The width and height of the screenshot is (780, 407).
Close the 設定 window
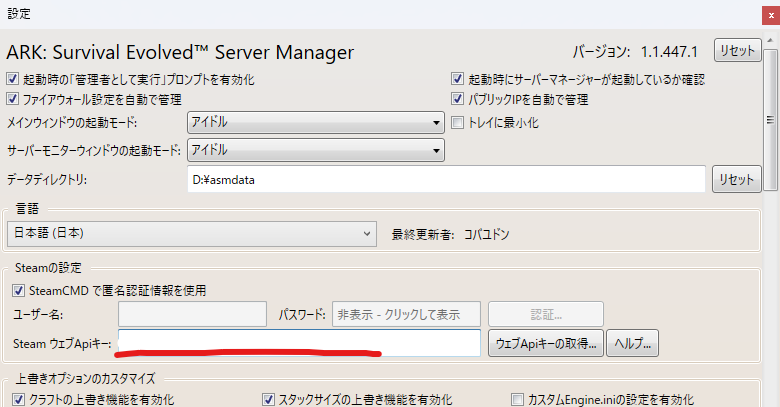pos(771,15)
